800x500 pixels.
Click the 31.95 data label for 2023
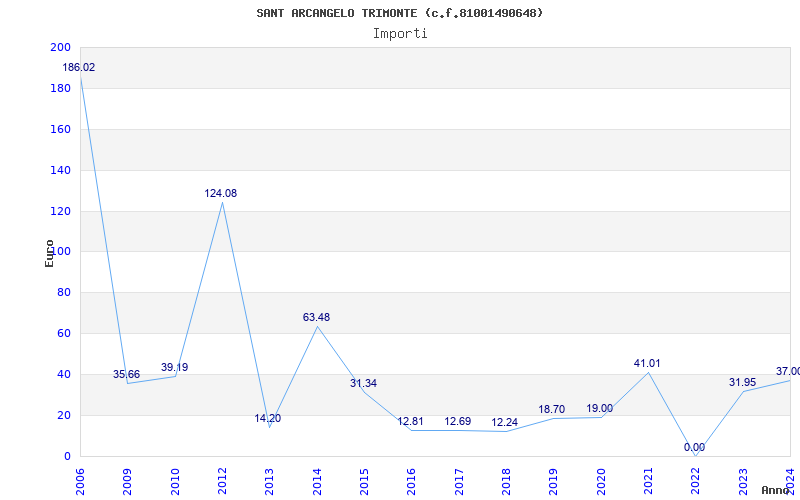point(742,382)
